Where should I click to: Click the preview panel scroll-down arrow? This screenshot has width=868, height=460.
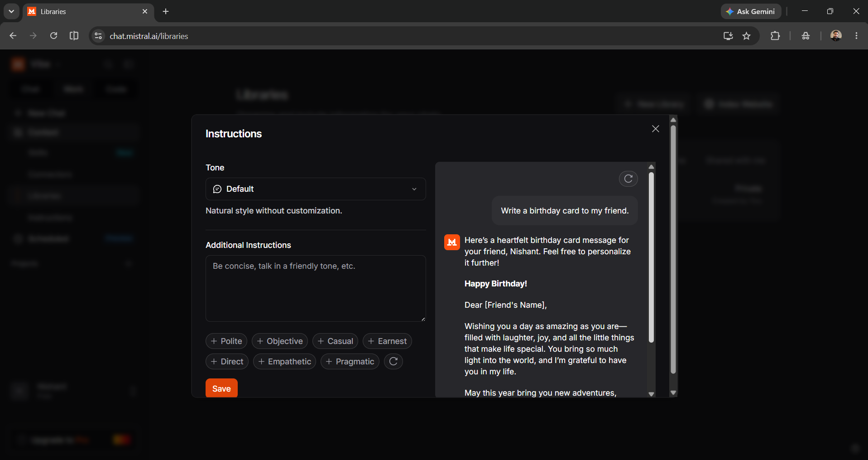(x=651, y=394)
